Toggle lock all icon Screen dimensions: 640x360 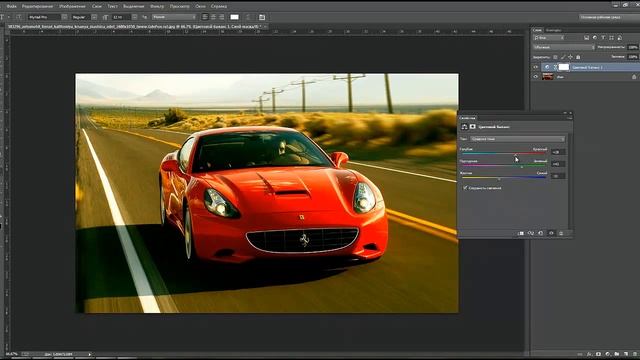pos(578,57)
